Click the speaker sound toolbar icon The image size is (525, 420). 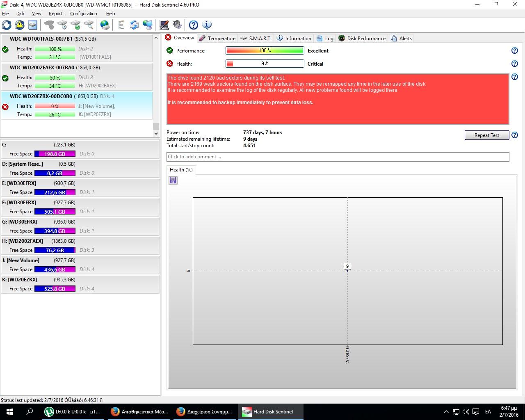[x=177, y=25]
